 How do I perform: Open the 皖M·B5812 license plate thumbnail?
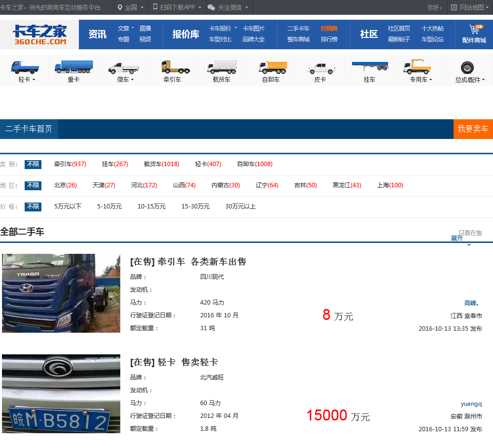[61, 394]
